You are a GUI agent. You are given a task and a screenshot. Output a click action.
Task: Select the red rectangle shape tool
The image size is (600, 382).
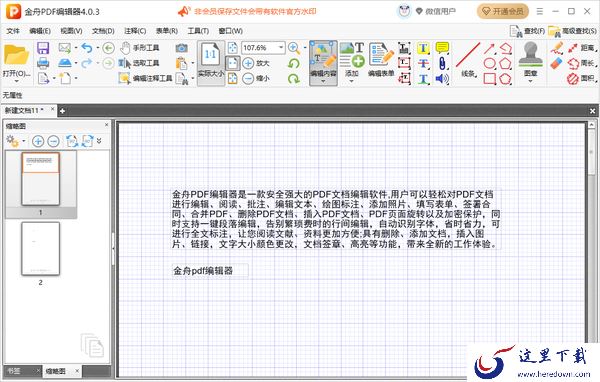(x=490, y=78)
